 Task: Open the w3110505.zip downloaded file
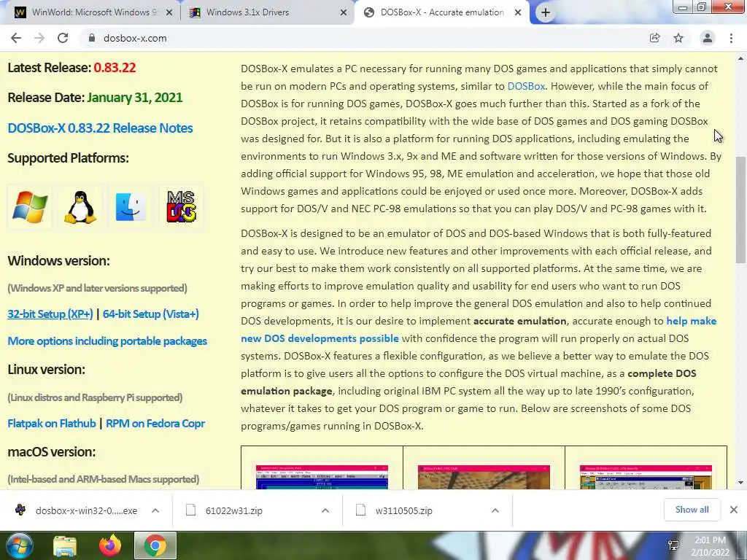404,510
